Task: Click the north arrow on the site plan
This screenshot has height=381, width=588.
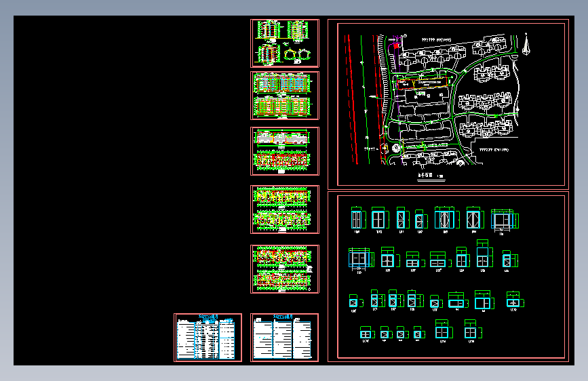Action: (526, 44)
